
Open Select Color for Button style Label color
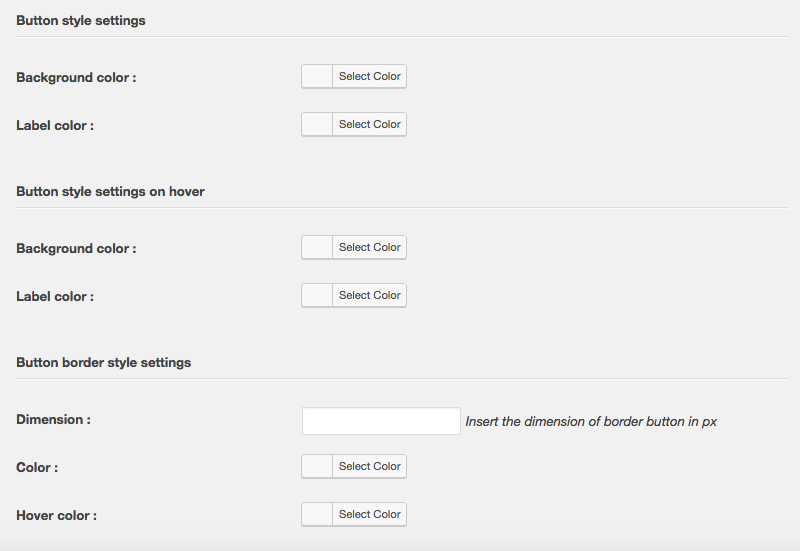click(x=369, y=124)
